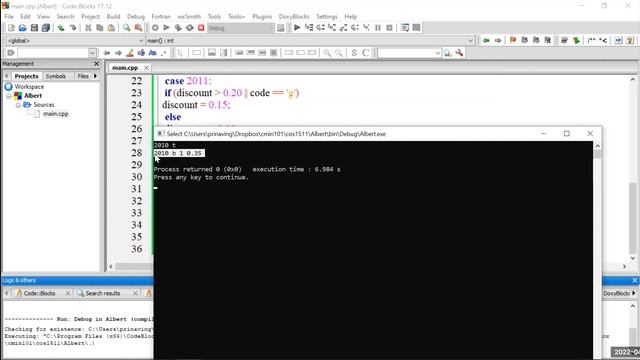This screenshot has height=360, width=640.
Task: Close the main.cpp editor tab
Action: 146,68
